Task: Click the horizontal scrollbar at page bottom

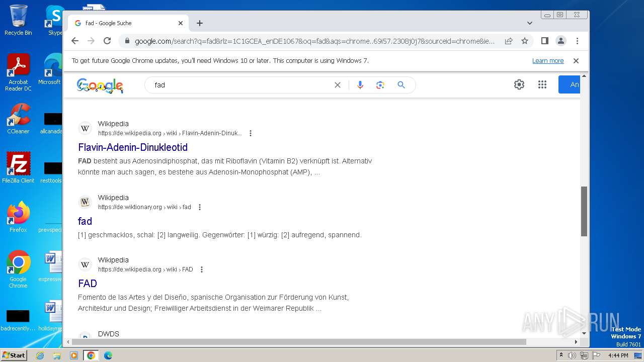Action: point(299,342)
